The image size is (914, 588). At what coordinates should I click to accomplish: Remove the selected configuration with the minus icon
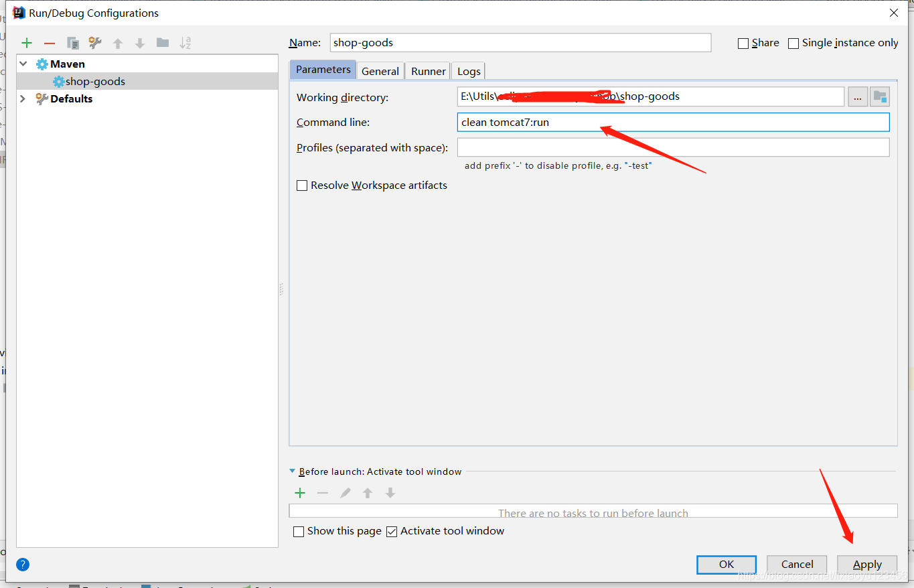point(50,43)
